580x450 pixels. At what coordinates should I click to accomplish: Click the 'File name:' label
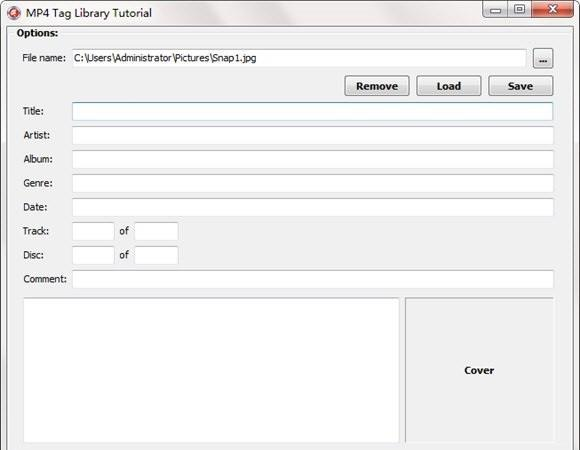[x=44, y=58]
